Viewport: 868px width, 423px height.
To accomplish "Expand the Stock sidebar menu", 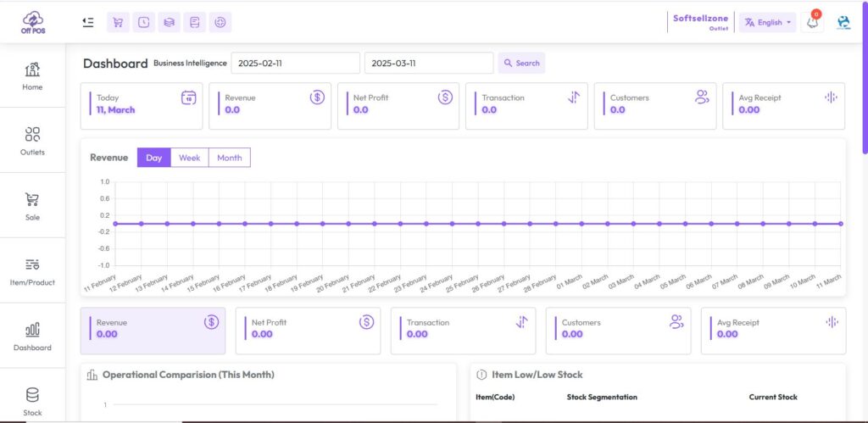I will coord(32,401).
